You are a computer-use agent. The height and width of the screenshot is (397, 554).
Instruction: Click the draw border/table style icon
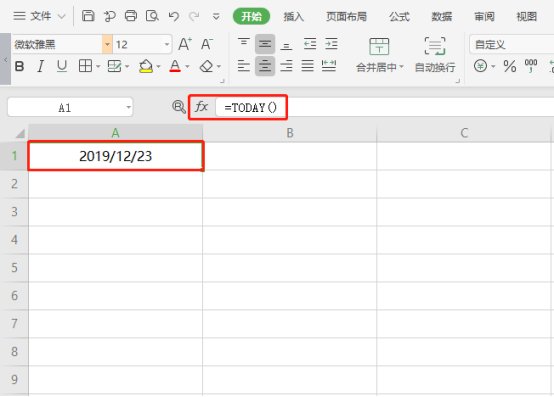click(114, 66)
